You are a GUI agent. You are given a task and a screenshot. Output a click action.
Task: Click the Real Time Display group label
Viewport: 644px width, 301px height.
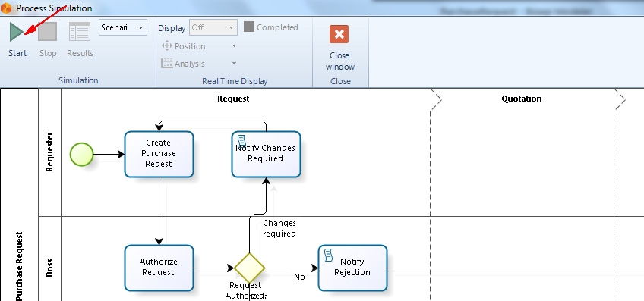(235, 81)
